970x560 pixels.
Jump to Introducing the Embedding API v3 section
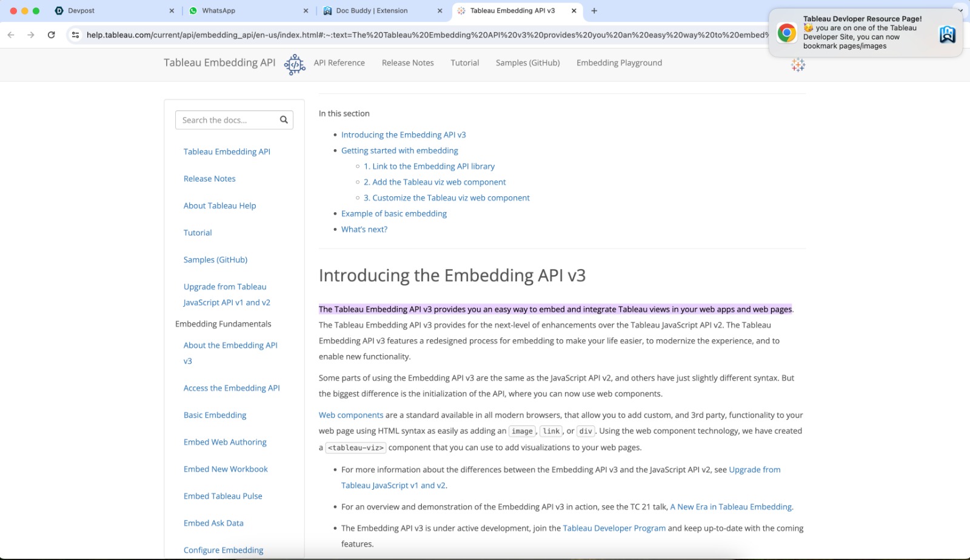click(403, 135)
